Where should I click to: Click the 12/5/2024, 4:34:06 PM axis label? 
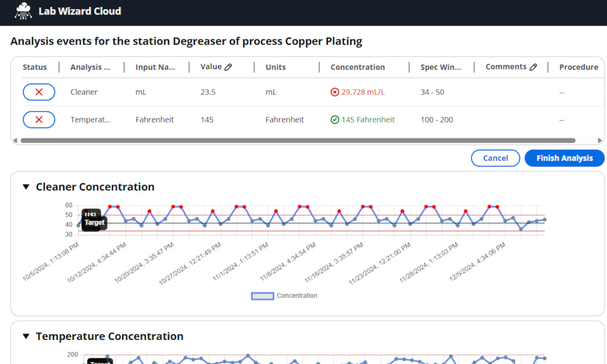[478, 261]
